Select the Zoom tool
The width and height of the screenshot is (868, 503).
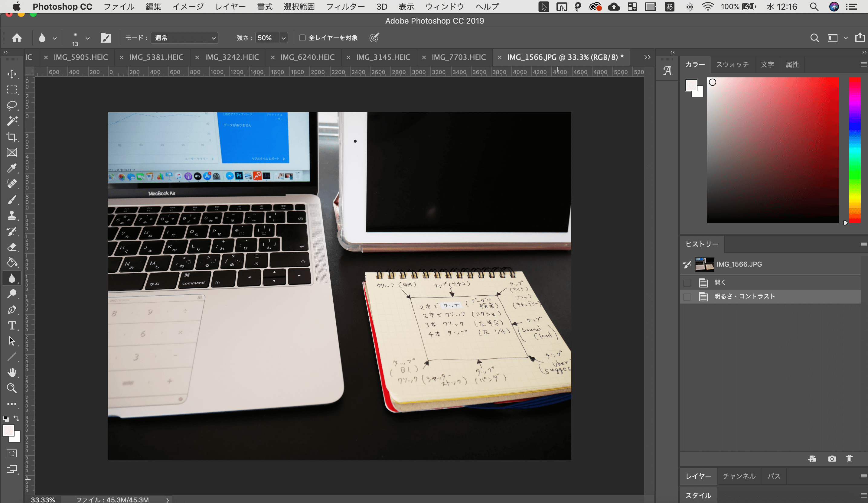(12, 388)
